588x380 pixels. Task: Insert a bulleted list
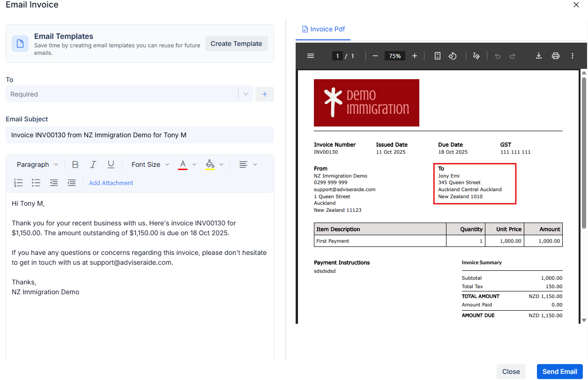(36, 183)
